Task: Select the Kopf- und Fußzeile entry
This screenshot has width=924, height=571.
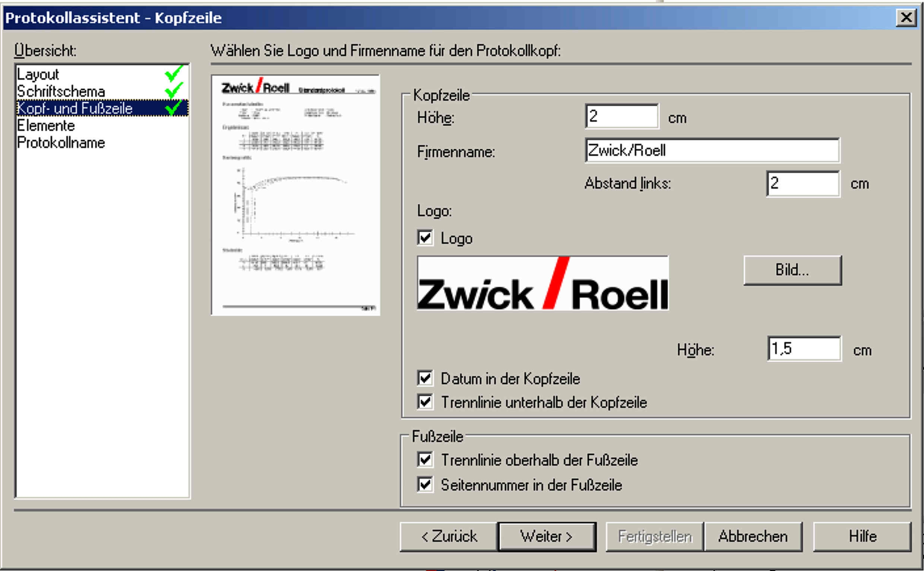Action: [x=75, y=108]
